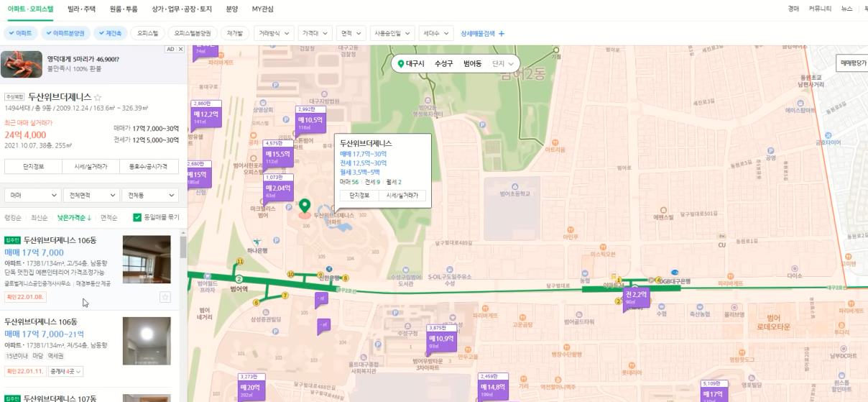Open the 상가·업무·공장·토지 tab

tap(182, 9)
